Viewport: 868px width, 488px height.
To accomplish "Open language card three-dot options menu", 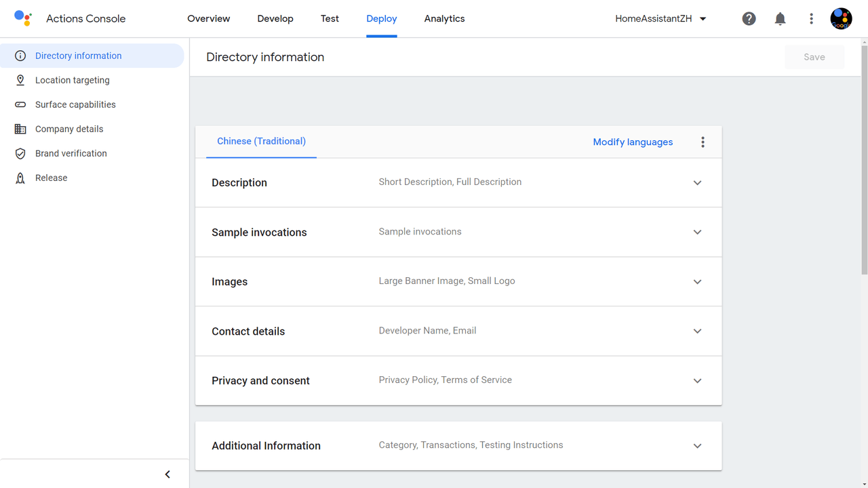I will coord(703,142).
